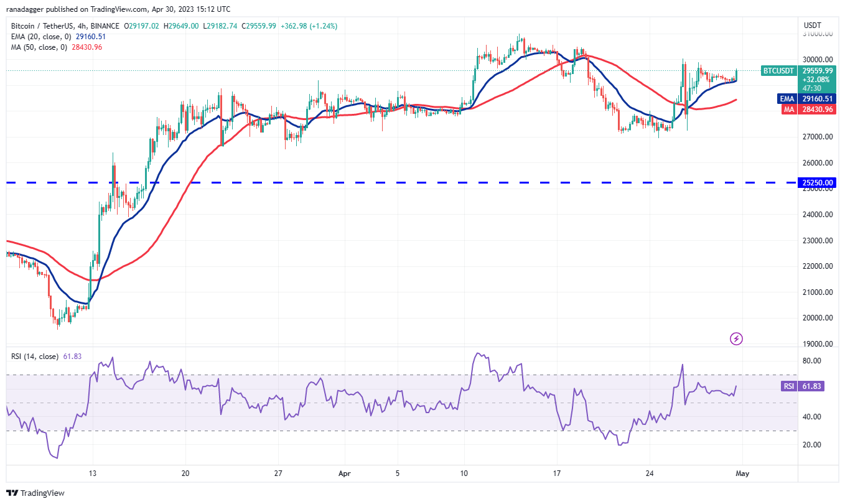Click the USDT currency label above price axis
Image resolution: width=845 pixels, height=504 pixels.
coord(813,26)
